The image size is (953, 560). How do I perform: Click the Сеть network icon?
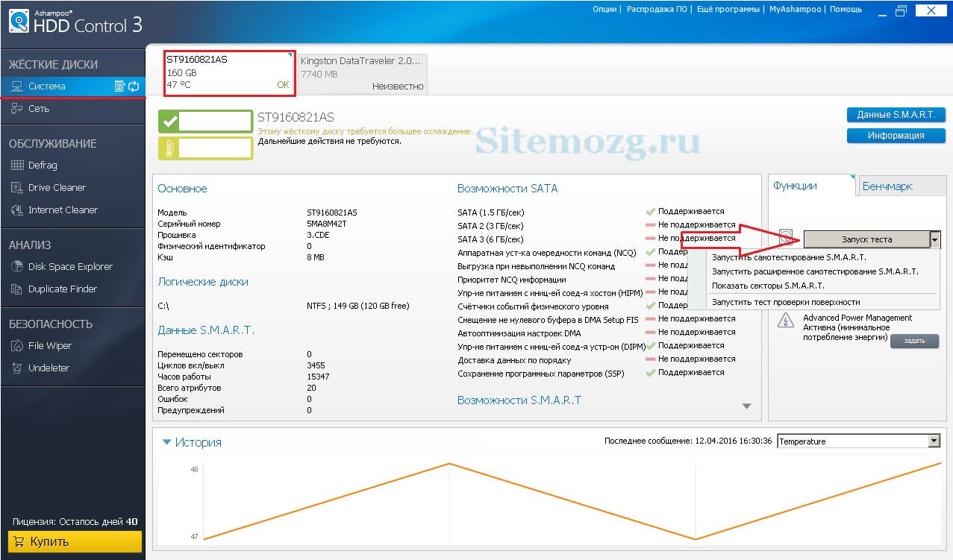[16, 109]
